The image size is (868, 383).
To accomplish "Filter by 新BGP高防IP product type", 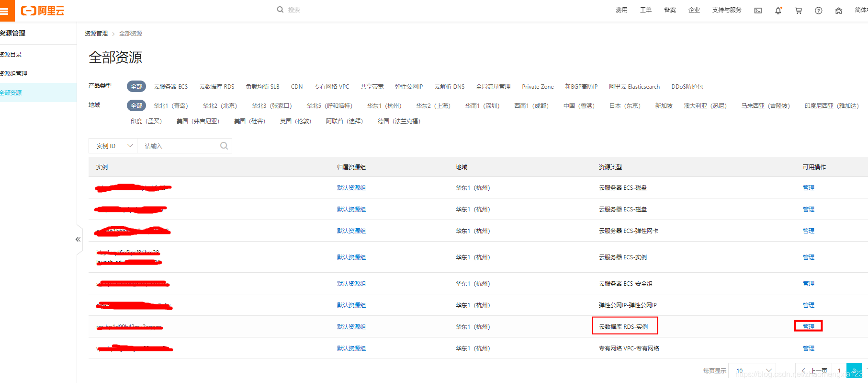I will coord(581,87).
